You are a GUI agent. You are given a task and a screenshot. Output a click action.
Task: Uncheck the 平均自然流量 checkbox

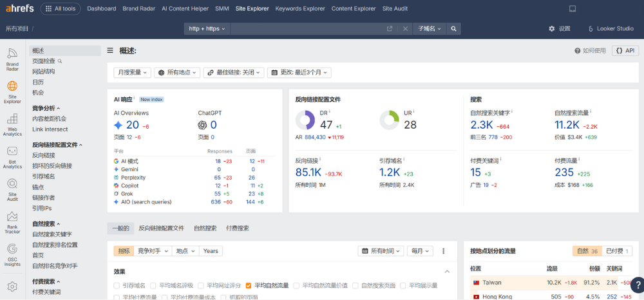[x=248, y=285]
